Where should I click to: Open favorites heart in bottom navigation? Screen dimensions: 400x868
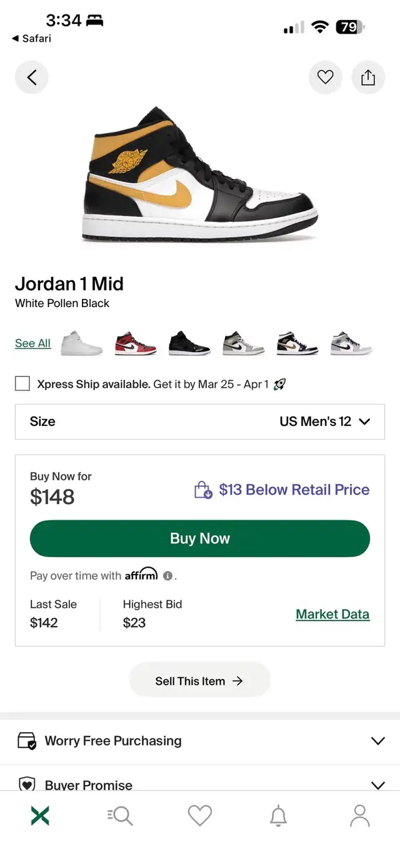click(200, 815)
